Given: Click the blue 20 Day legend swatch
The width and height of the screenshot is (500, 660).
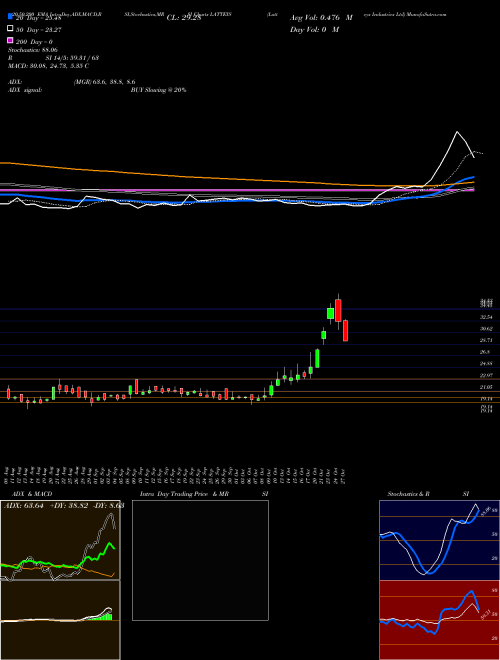Looking at the screenshot, I should tap(10, 17).
